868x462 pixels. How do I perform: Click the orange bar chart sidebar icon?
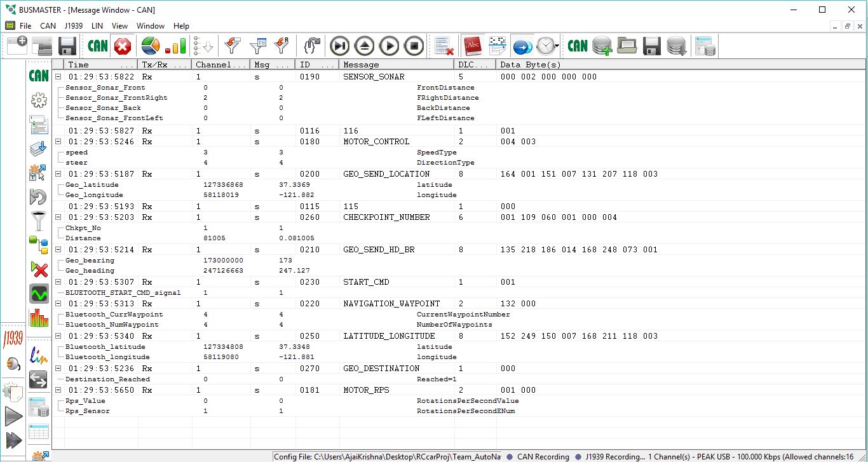coord(39,318)
